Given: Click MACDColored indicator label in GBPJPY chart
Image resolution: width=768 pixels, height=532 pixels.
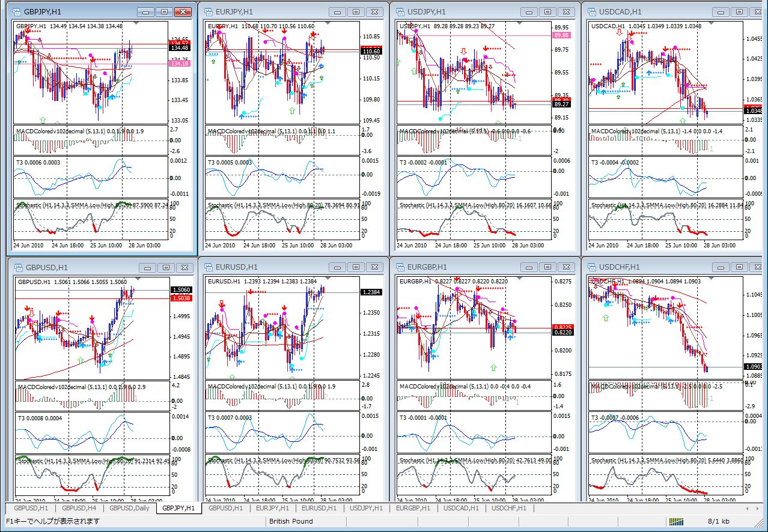Looking at the screenshot, I should point(80,131).
